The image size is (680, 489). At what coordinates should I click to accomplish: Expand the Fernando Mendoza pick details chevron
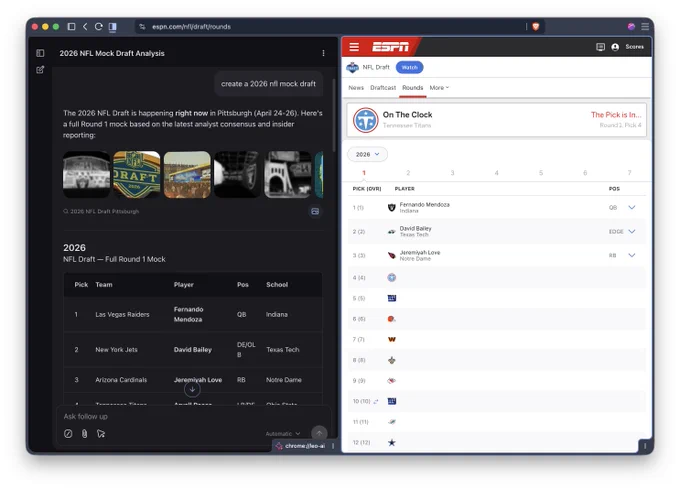click(632, 207)
